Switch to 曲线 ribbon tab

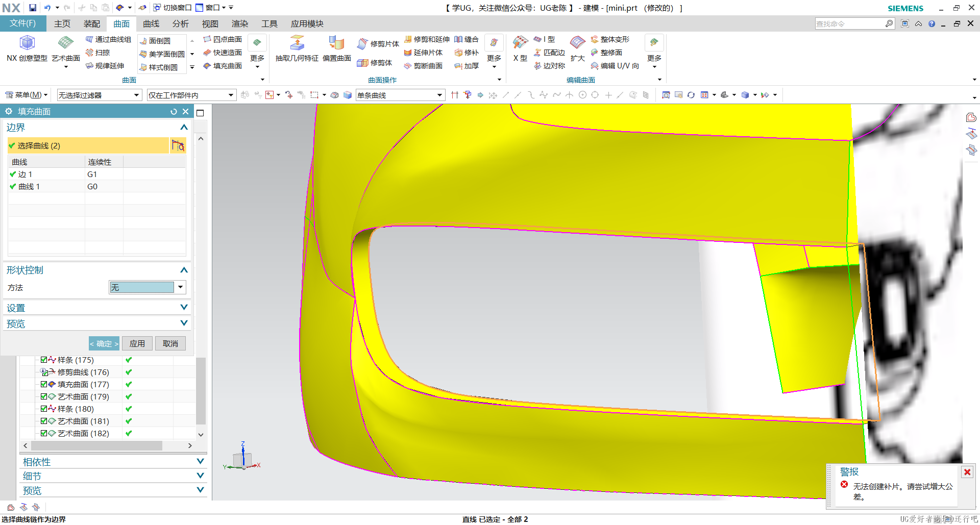tap(151, 23)
